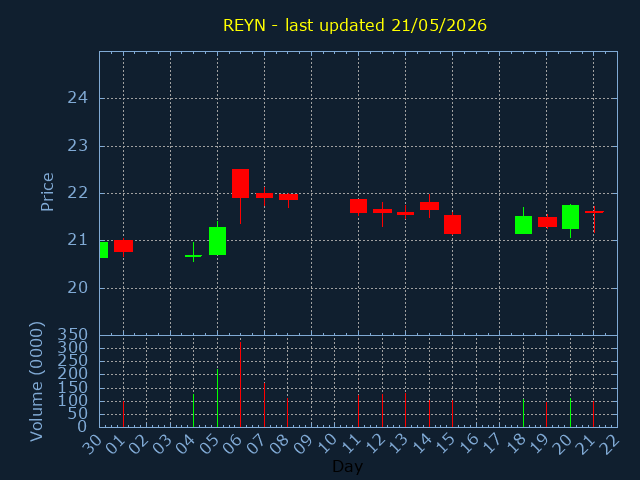Click the green doji candle on day 04
640x480 pixels.
coord(193,256)
